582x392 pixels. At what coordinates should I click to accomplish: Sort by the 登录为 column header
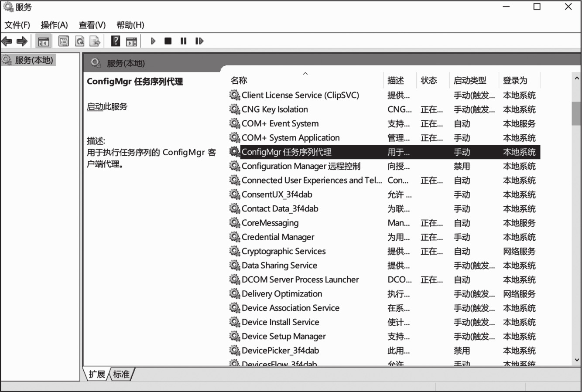[x=520, y=80]
